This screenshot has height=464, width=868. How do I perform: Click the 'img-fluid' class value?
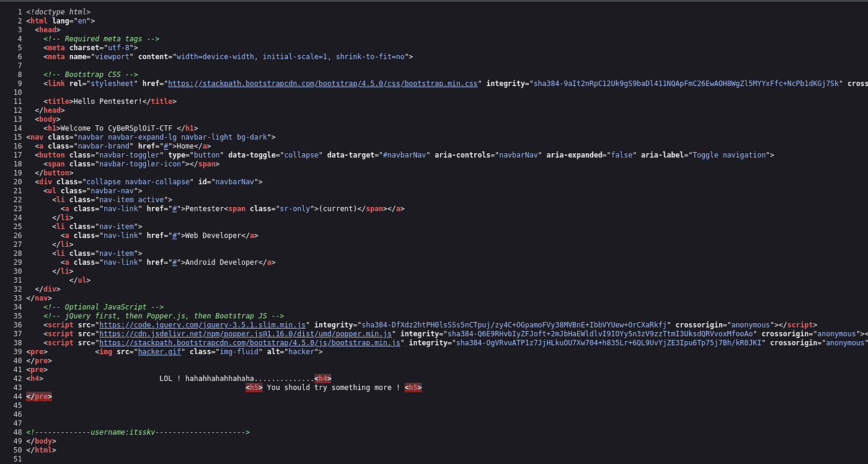pos(237,352)
